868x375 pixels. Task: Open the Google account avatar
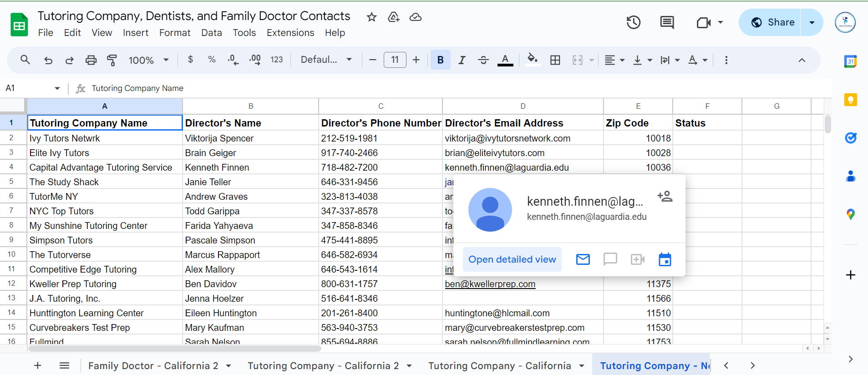click(x=845, y=22)
